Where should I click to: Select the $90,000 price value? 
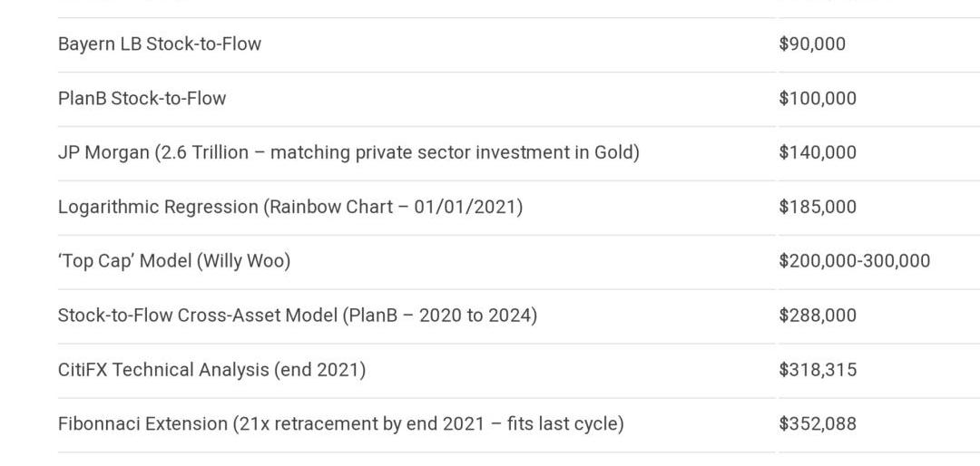[x=812, y=44]
